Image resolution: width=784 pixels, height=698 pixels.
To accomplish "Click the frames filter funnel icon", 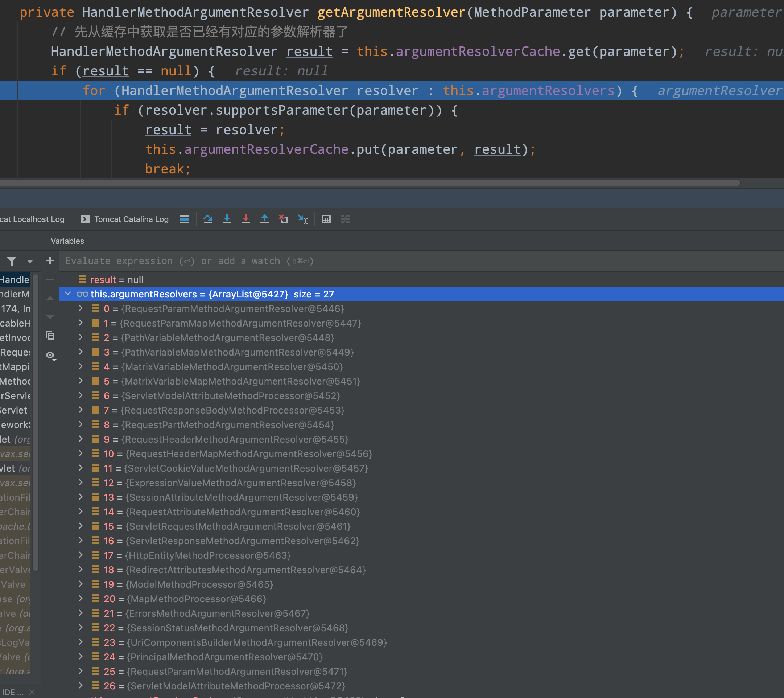I will [x=12, y=261].
